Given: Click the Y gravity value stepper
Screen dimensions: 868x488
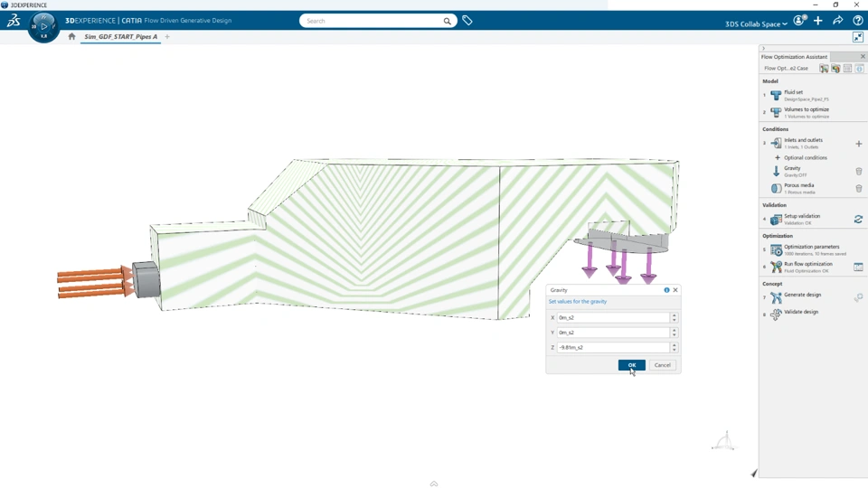Looking at the screenshot, I should (x=674, y=333).
